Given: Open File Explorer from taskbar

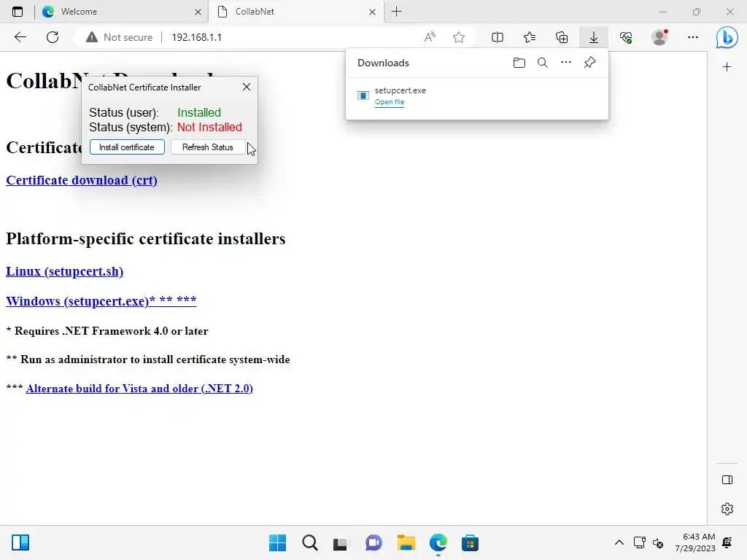Looking at the screenshot, I should [x=406, y=542].
